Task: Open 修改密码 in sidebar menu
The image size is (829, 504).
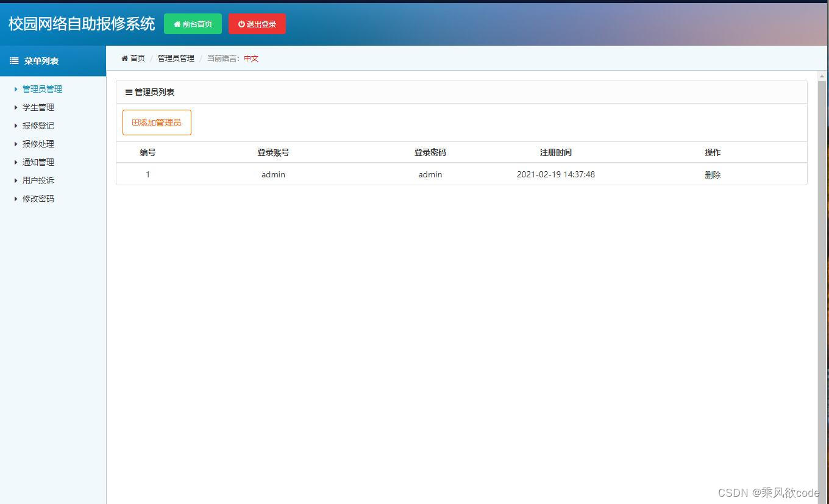Action: [38, 199]
